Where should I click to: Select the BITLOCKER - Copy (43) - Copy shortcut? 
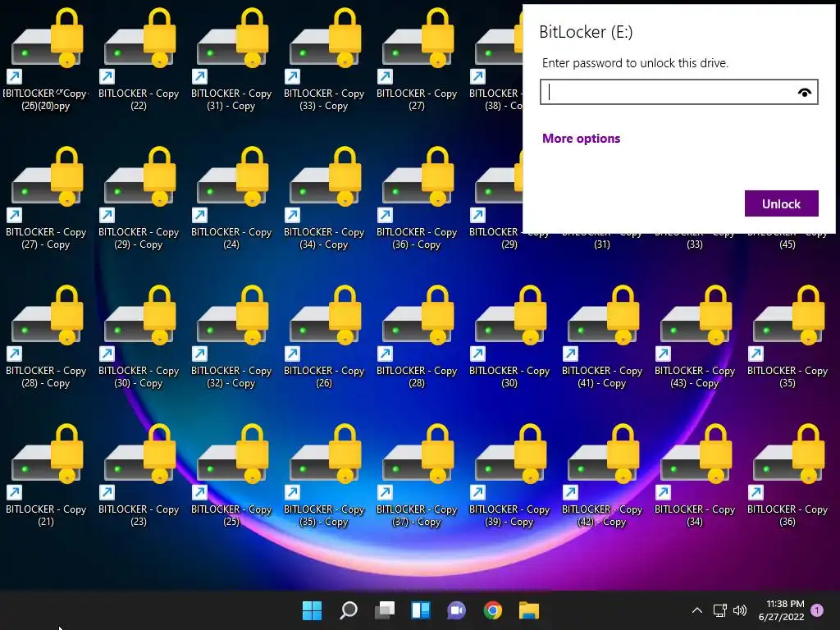[694, 336]
